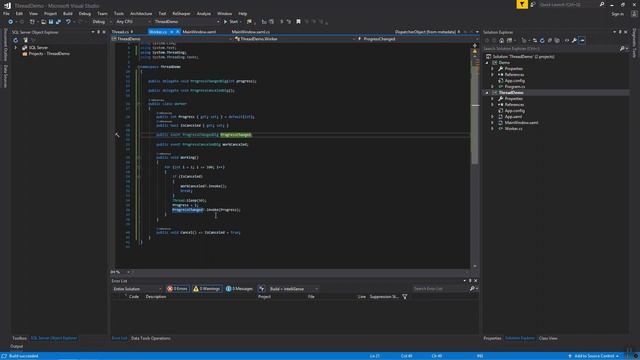The image size is (640, 360).
Task: Open the ThreadDemo startup project dropdown
Action: tap(186, 22)
